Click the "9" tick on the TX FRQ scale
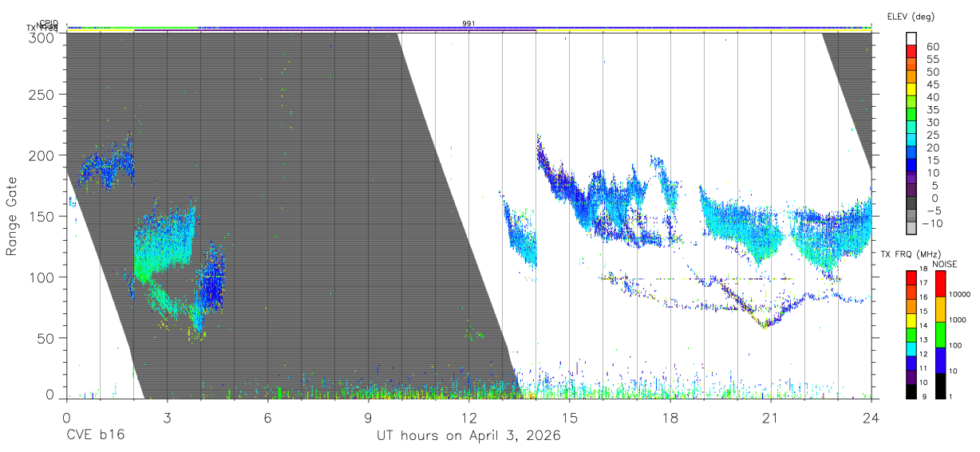Viewport: 980px width, 452px height. coord(923,396)
